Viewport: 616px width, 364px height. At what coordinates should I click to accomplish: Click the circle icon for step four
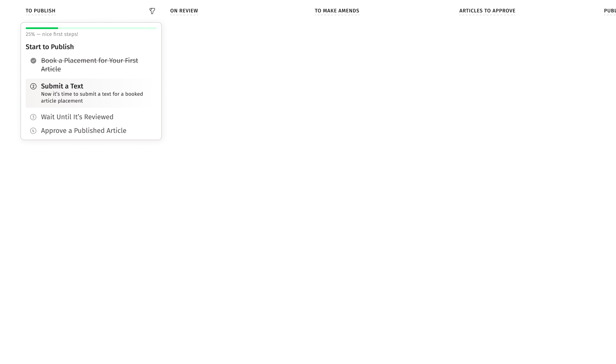pos(33,131)
